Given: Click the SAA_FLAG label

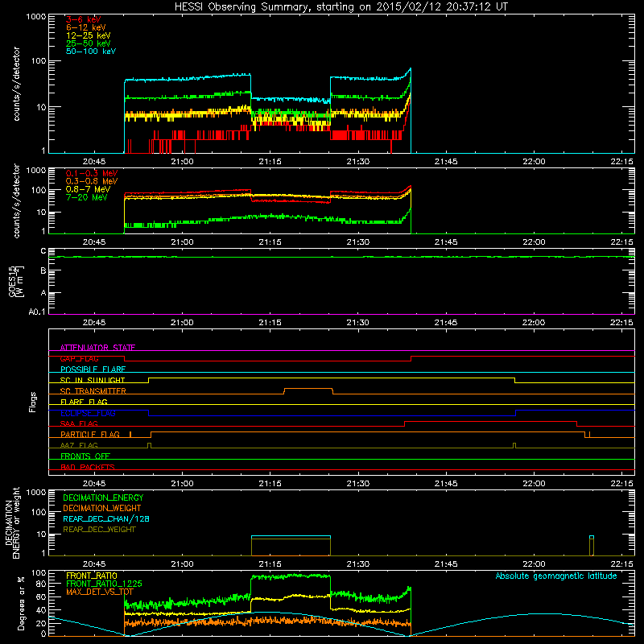Looking at the screenshot, I should coord(79,423).
